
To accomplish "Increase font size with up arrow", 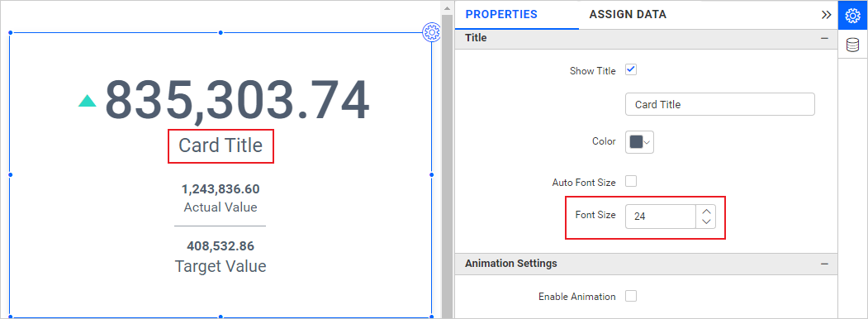I will point(706,212).
